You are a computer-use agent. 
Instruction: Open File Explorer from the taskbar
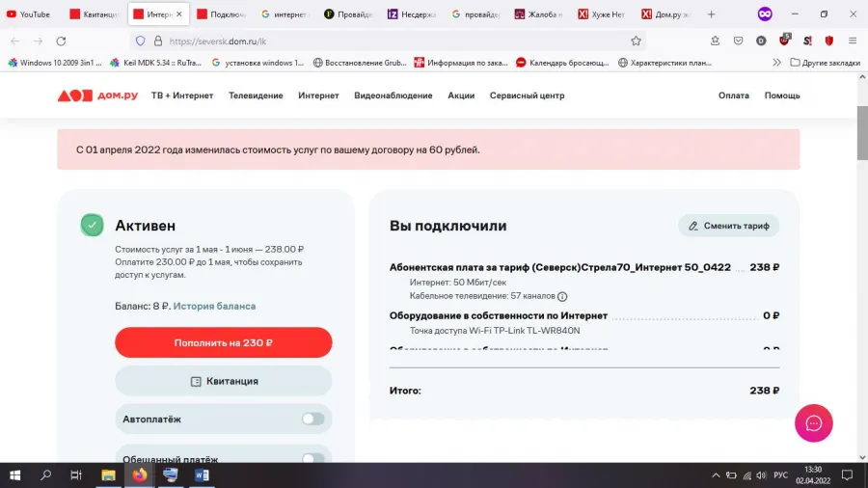pos(108,475)
